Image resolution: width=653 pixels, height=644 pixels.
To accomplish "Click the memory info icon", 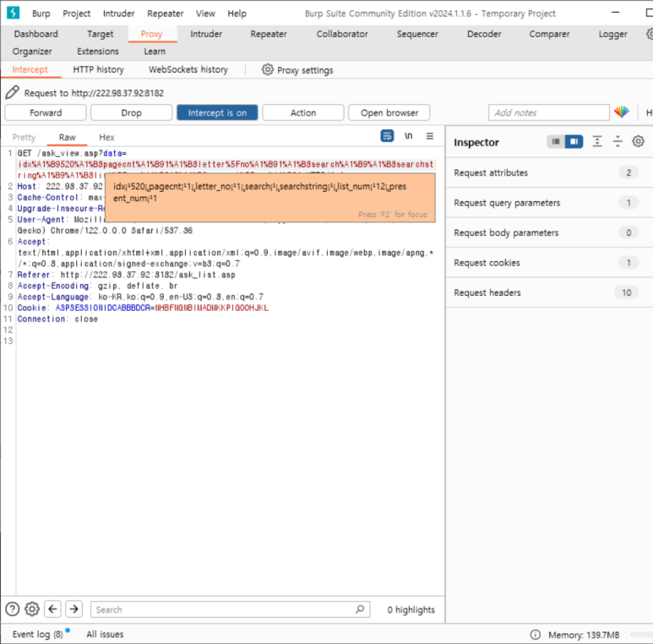I will tap(535, 635).
